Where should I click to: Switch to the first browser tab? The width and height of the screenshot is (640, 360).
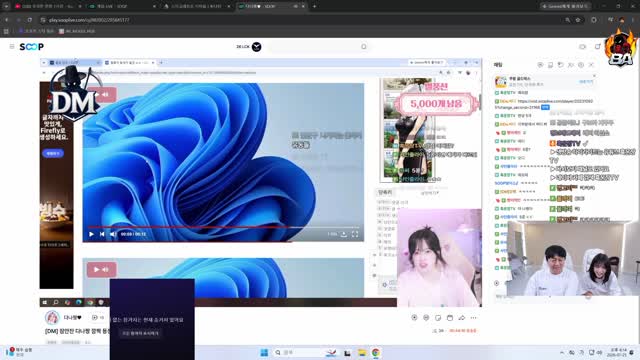[x=47, y=6]
